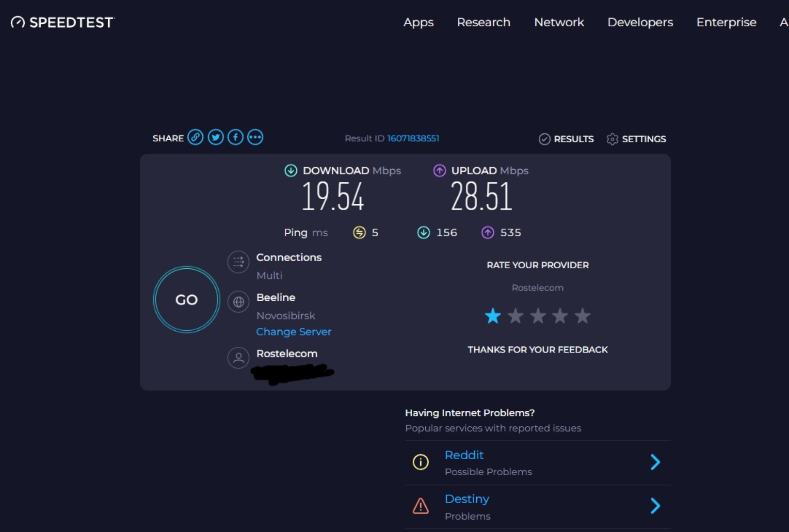
Task: Start test with GO button
Action: pyautogui.click(x=187, y=299)
